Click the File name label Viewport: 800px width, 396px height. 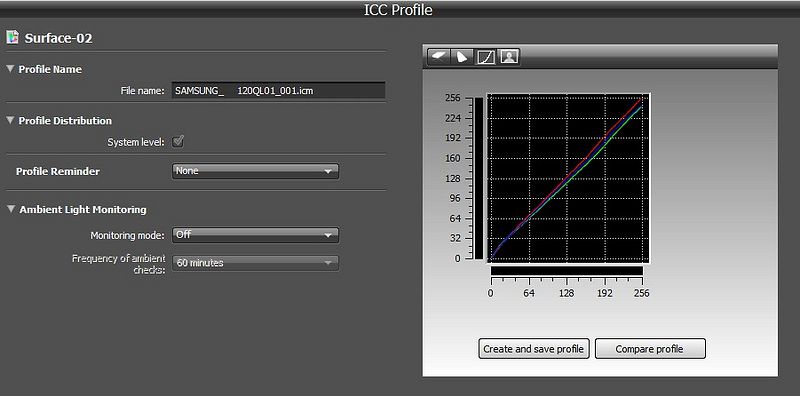point(142,91)
